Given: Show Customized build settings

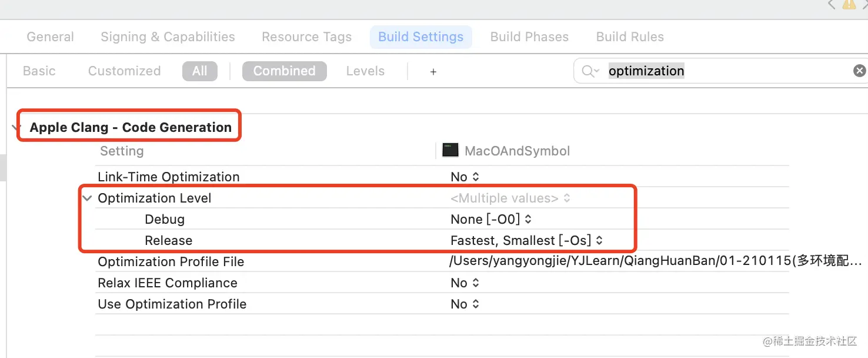Looking at the screenshot, I should click(x=124, y=71).
